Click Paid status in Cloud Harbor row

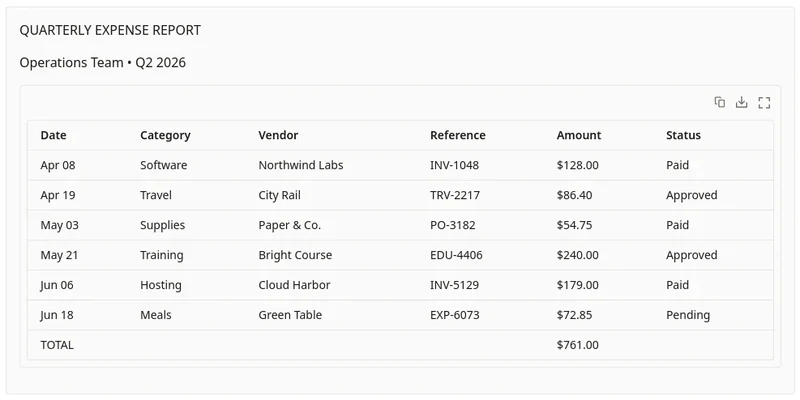678,285
